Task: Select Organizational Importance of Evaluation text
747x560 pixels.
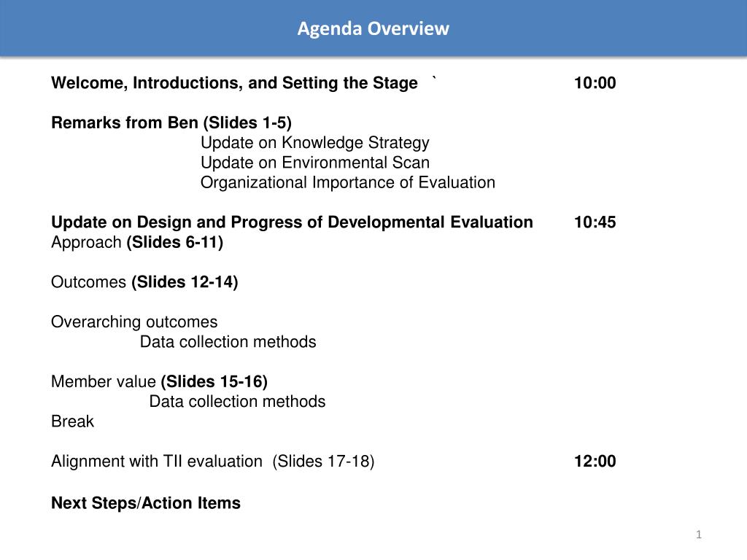Action: pos(348,183)
